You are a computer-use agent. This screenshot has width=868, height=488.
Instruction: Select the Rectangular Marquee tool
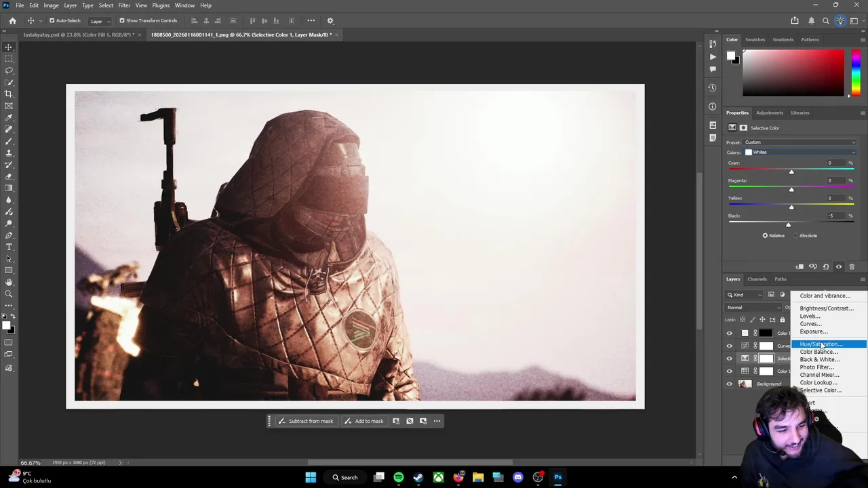point(9,58)
